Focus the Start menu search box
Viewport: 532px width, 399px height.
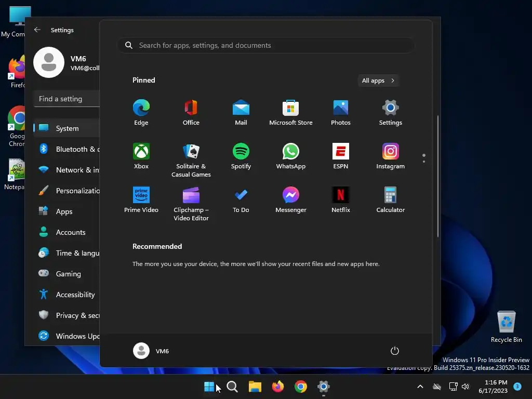click(x=265, y=46)
